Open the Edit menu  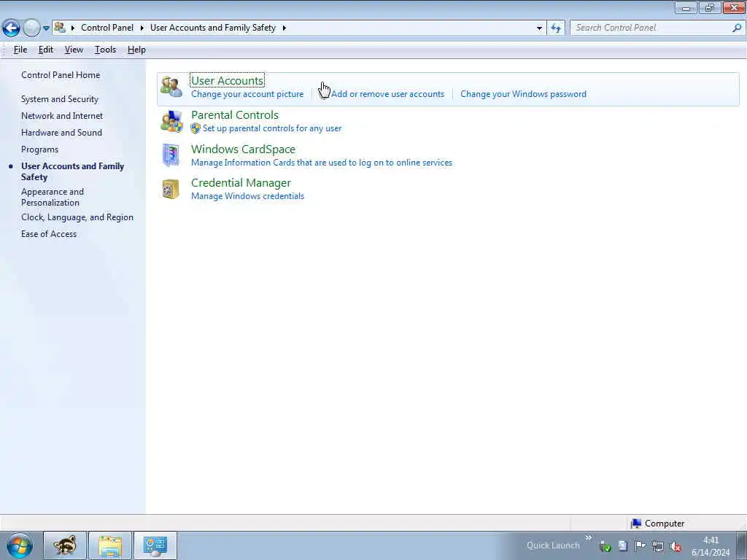pos(46,50)
